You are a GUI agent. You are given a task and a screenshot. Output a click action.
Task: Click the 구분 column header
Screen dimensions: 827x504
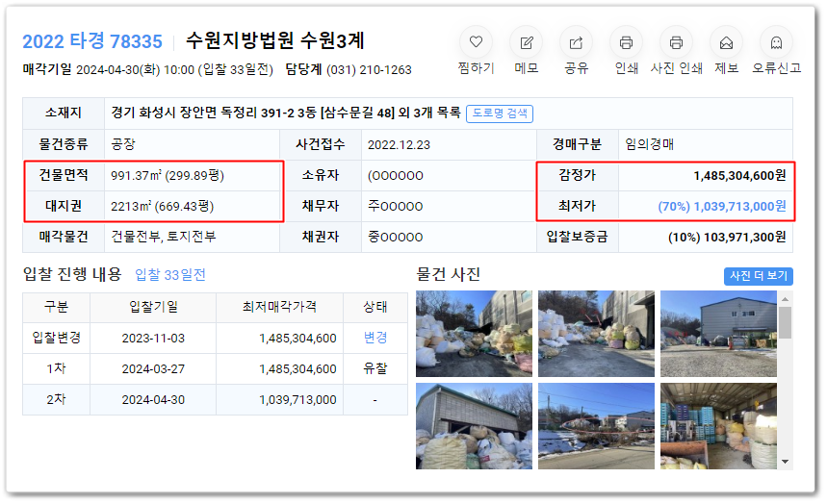(x=57, y=307)
